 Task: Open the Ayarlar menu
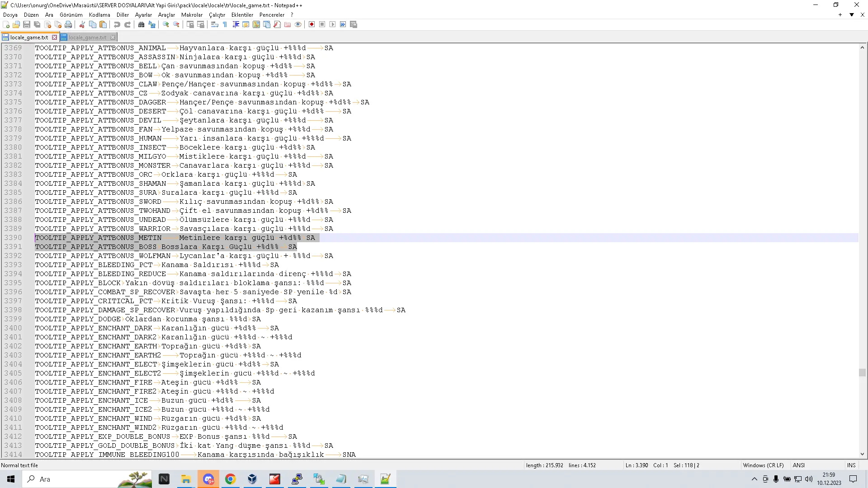coord(144,14)
